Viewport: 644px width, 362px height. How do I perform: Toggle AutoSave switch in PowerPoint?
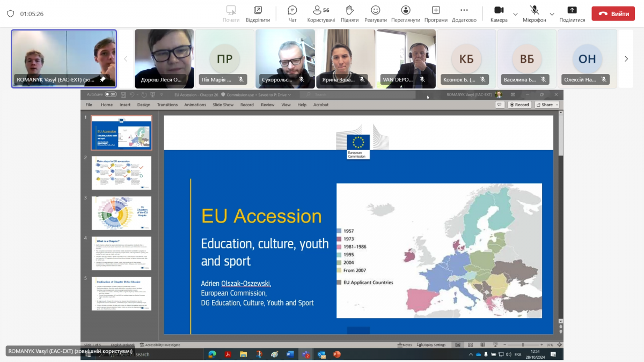click(109, 94)
